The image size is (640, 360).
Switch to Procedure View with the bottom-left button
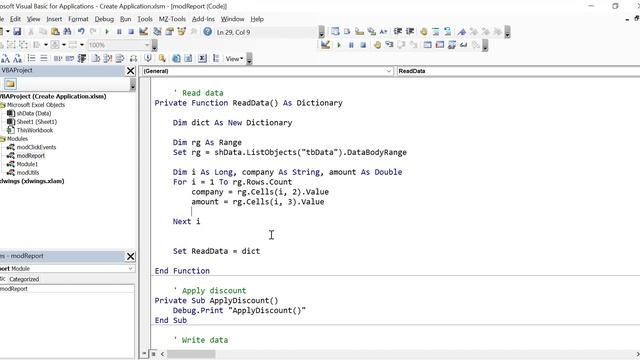(144, 353)
